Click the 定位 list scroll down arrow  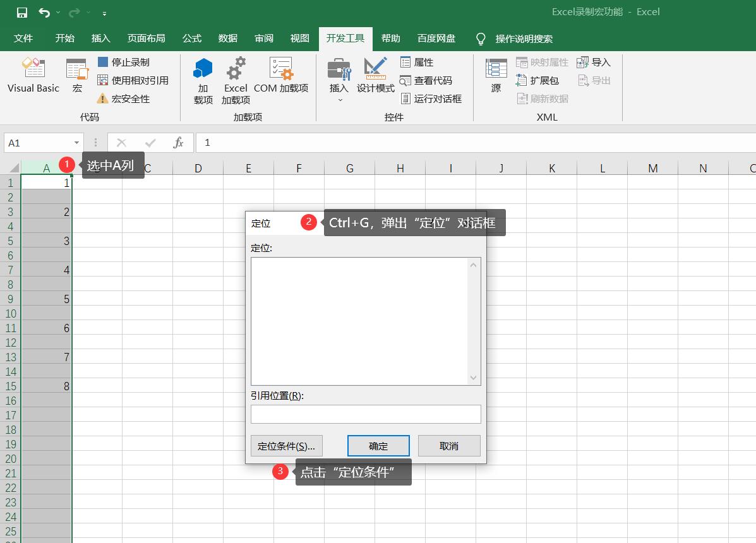click(x=474, y=378)
